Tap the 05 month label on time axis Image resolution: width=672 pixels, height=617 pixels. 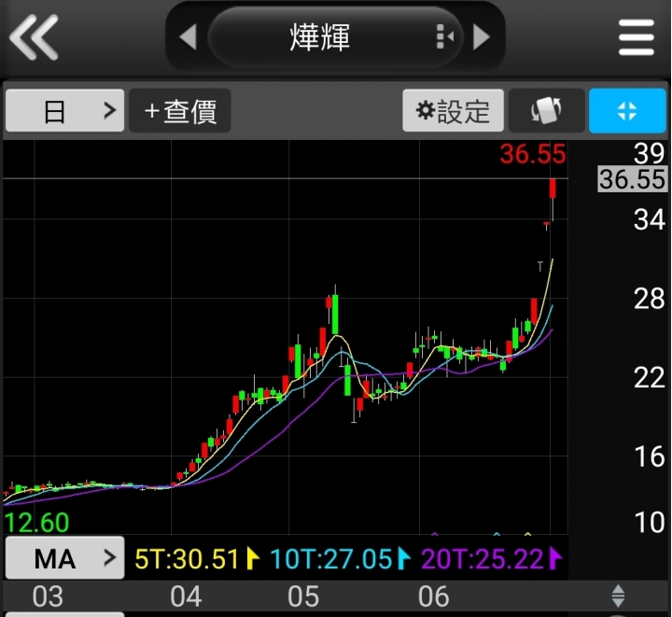(303, 596)
